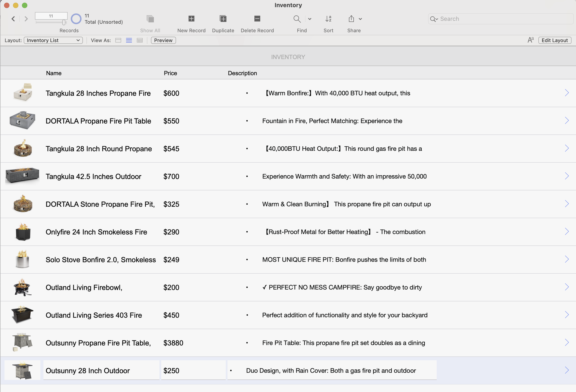576x392 pixels.
Task: Click the name 'Outland Living Series 403 Fire'
Action: click(x=94, y=315)
